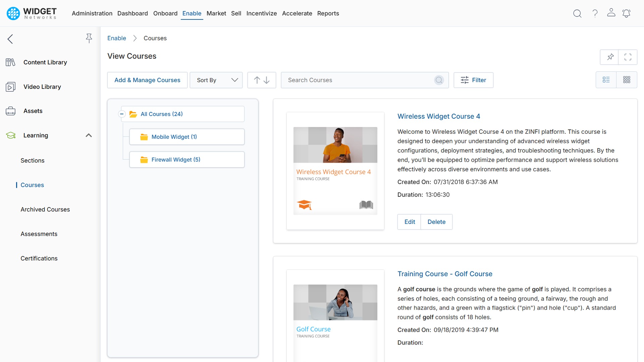644x362 pixels.
Task: Open the user account icon
Action: coord(611,13)
